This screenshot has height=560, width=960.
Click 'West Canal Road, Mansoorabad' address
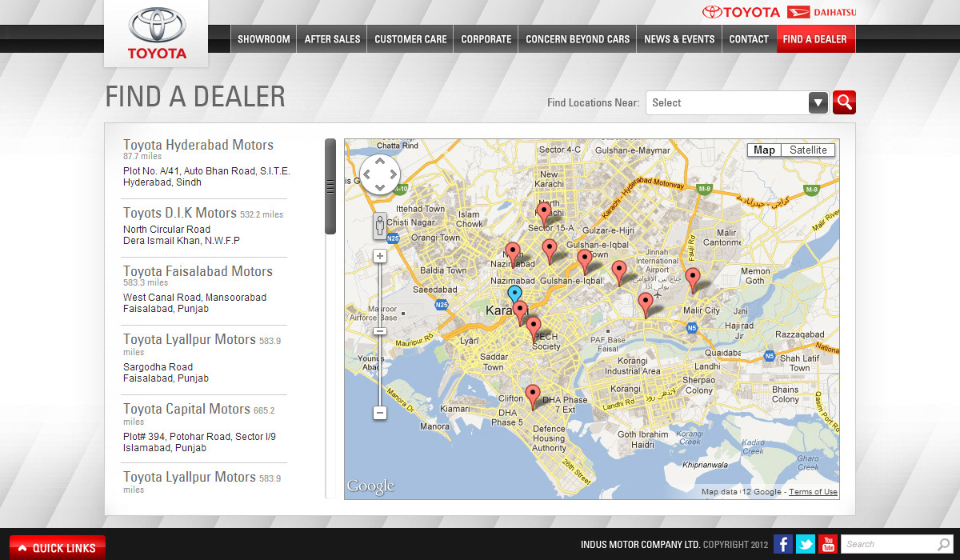pyautogui.click(x=194, y=298)
